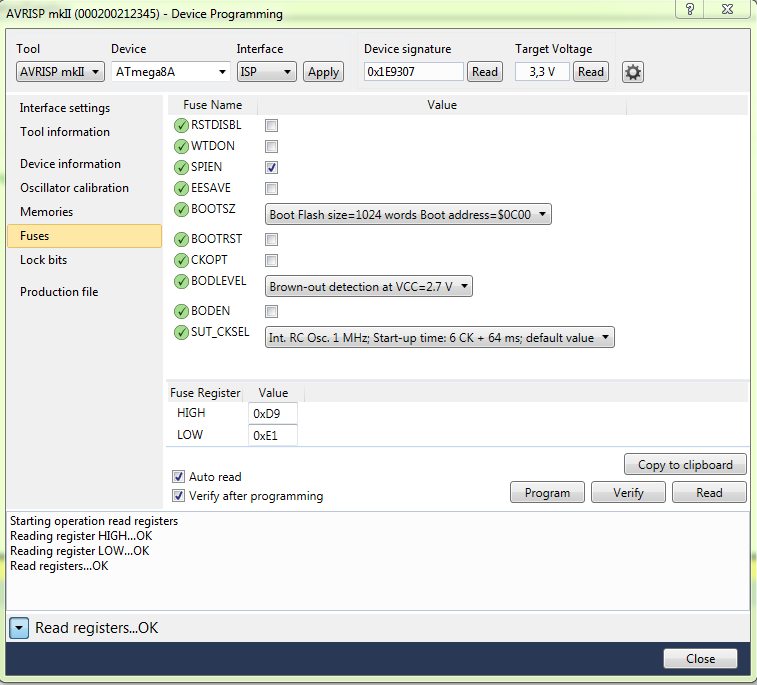Enable the BODEN fuse checkbox

coord(271,311)
